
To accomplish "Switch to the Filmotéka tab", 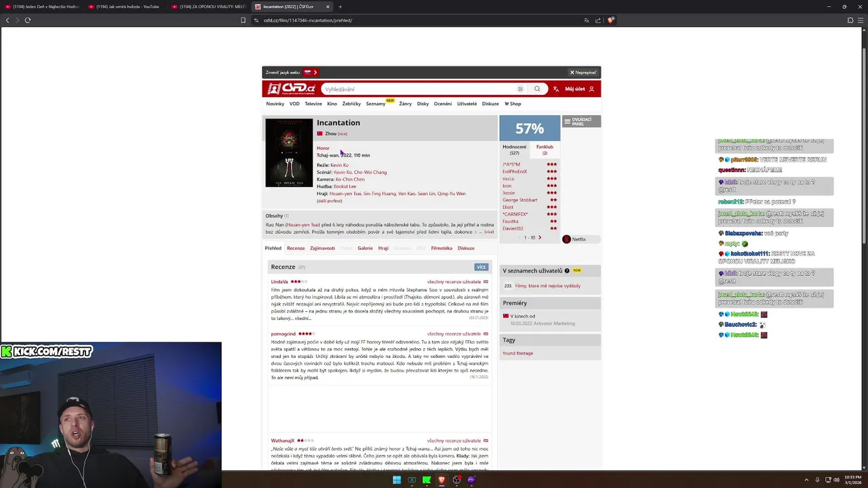I will tap(441, 248).
